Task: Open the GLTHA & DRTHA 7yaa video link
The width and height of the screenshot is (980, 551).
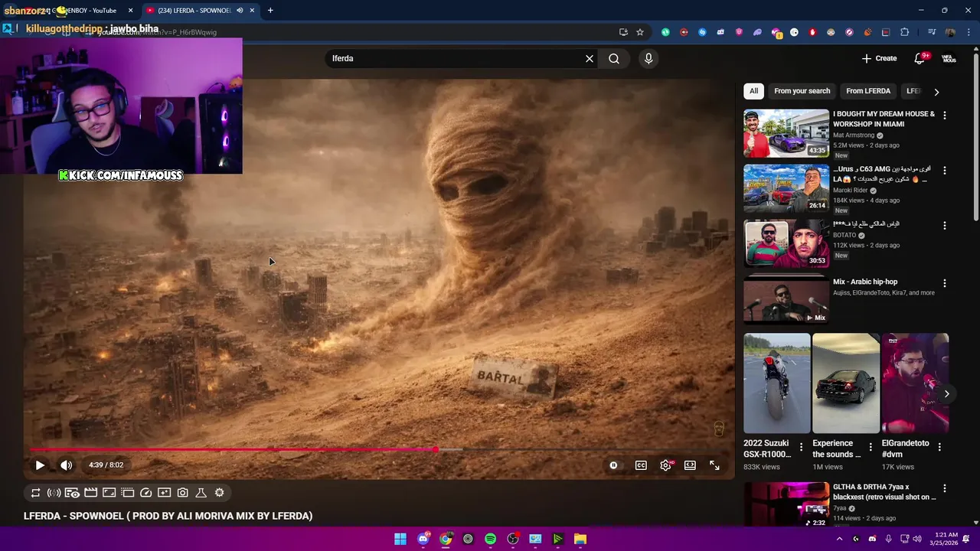Action: tap(884, 492)
